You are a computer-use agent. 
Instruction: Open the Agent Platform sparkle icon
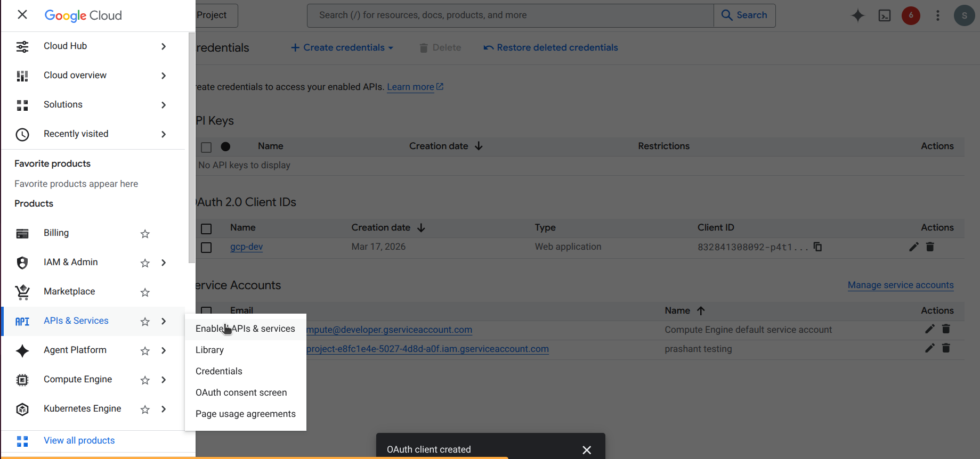coord(22,350)
